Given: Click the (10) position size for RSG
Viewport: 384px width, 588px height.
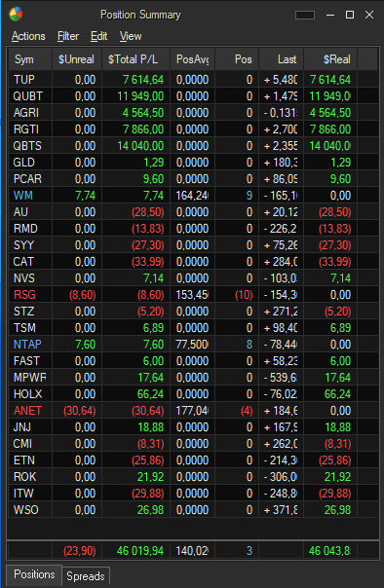Looking at the screenshot, I should [244, 295].
